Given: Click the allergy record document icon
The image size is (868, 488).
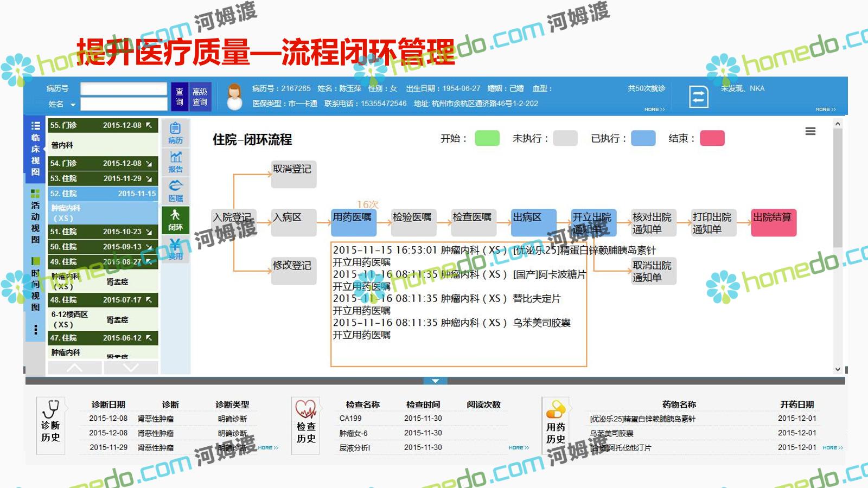Looking at the screenshot, I should coord(698,97).
